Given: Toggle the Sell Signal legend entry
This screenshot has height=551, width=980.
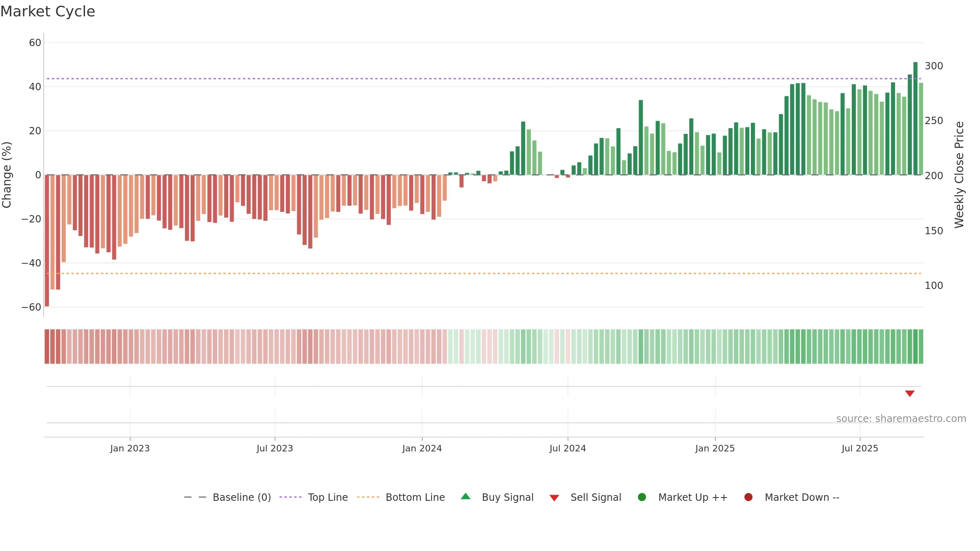Looking at the screenshot, I should (585, 497).
